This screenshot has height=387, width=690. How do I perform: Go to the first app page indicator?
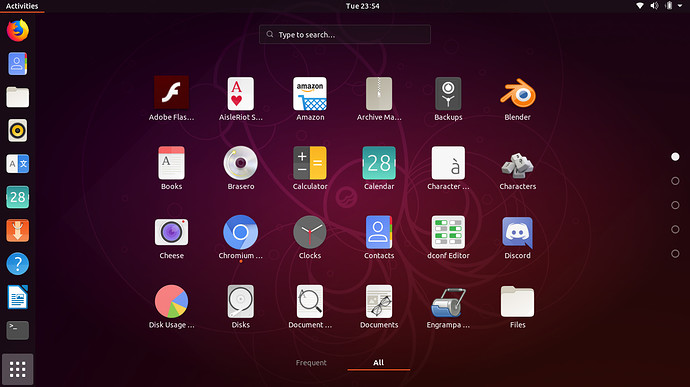click(x=675, y=157)
